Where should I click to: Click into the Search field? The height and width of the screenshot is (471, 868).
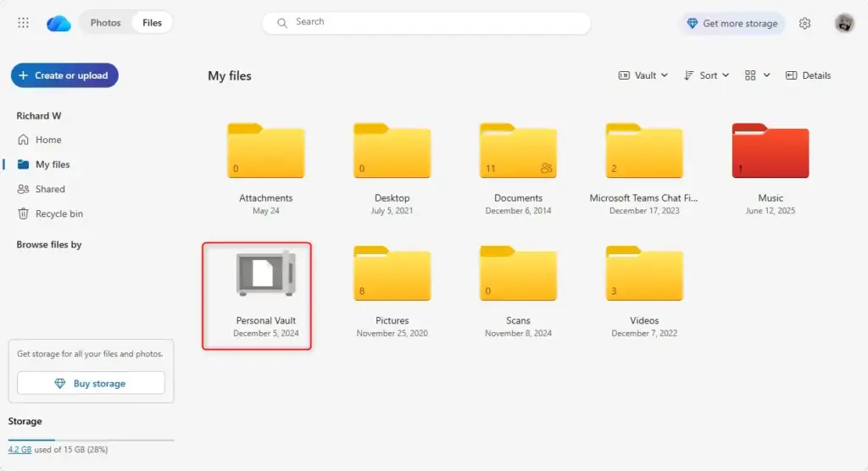point(426,23)
